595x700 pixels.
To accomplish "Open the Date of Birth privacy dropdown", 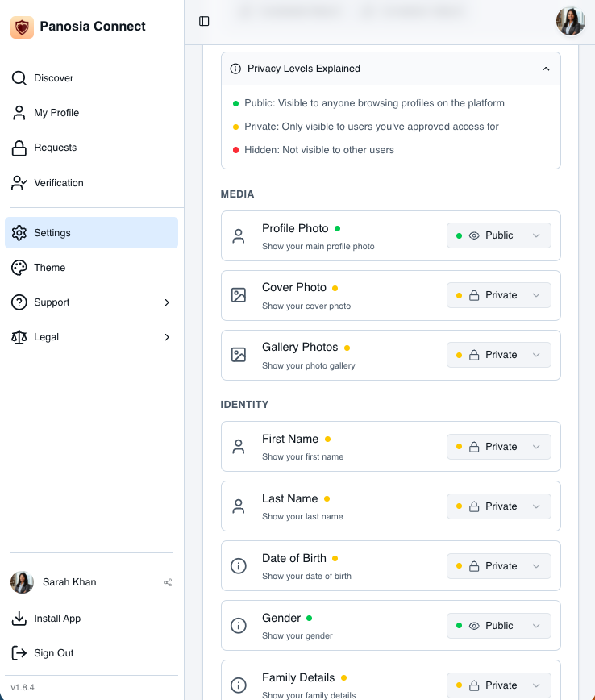I will 498,566.
